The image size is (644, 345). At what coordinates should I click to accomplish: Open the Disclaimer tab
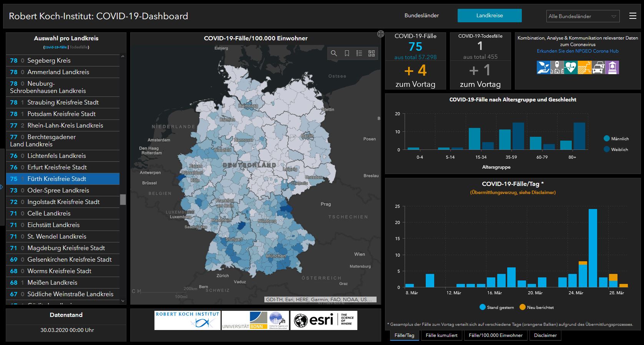(x=545, y=335)
